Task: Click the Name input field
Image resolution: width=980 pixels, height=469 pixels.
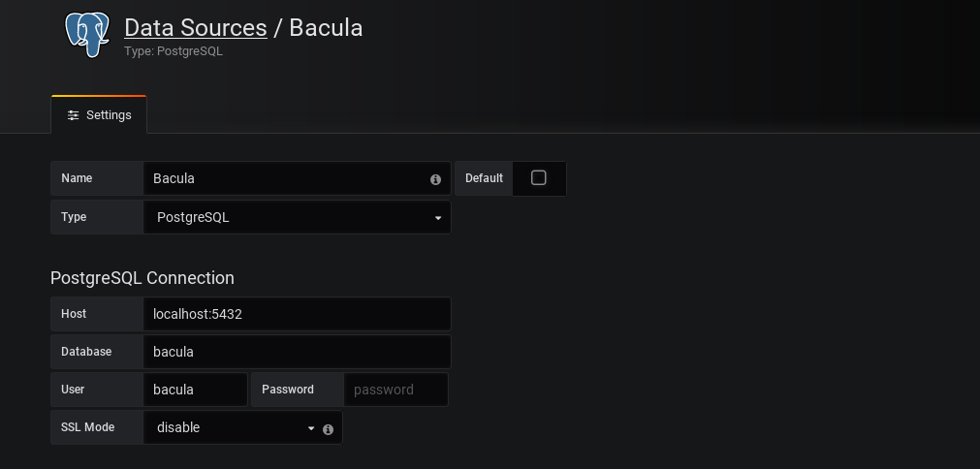Action: [297, 178]
